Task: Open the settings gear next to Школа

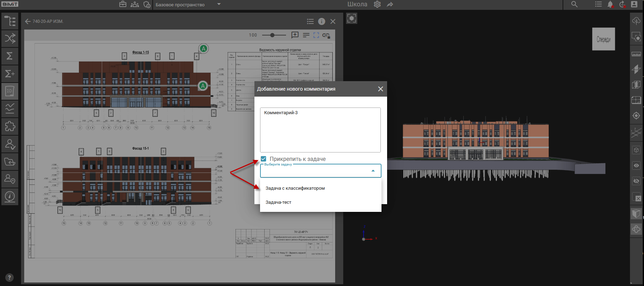Action: point(377,5)
